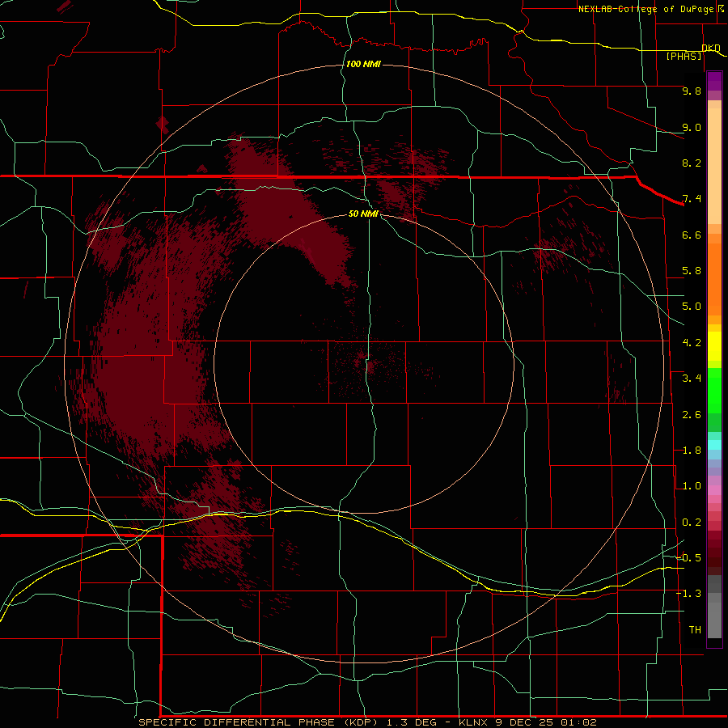Select the 1.8 value on the color scale

pyautogui.click(x=692, y=451)
